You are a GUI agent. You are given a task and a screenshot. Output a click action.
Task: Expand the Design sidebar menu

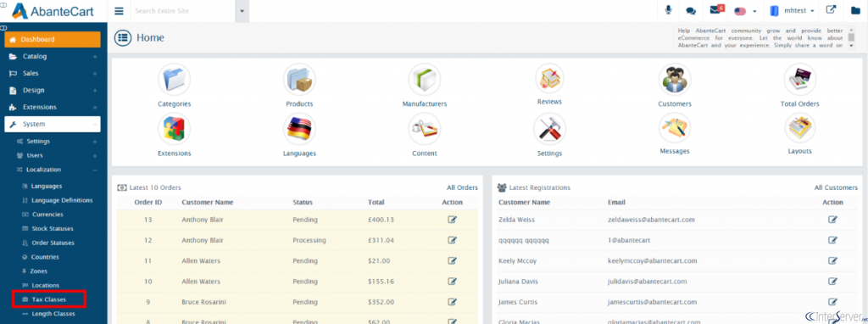[x=53, y=90]
